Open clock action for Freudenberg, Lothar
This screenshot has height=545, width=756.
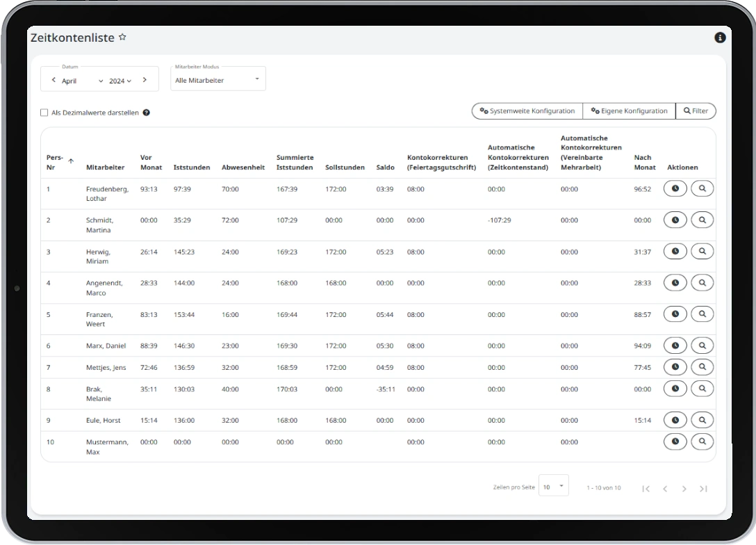[675, 188]
